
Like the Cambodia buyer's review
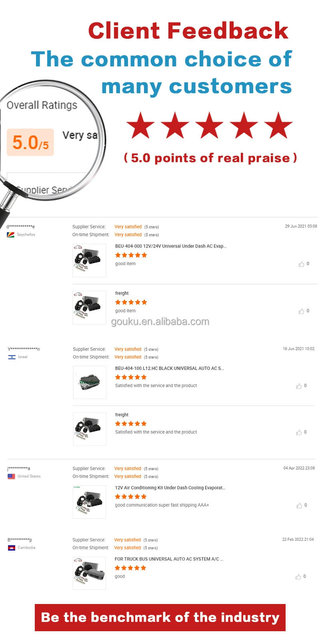[299, 576]
